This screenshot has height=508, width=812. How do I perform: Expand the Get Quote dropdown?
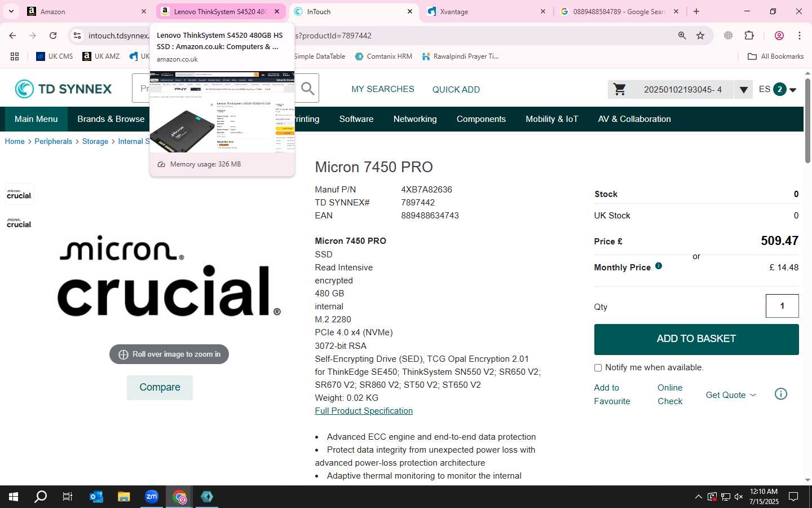(731, 395)
